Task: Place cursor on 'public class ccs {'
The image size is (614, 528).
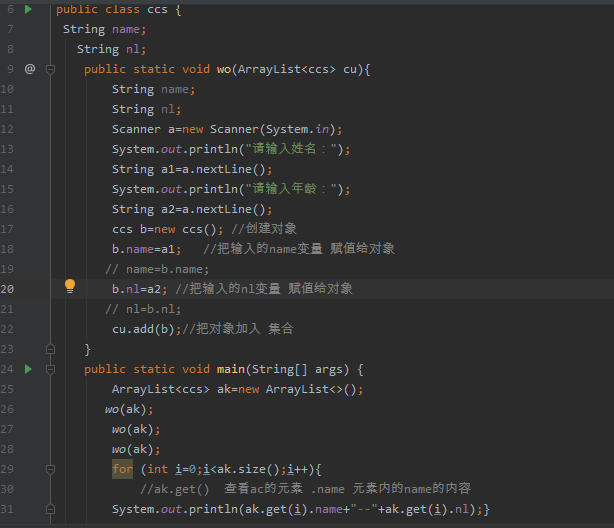Action: (x=118, y=9)
